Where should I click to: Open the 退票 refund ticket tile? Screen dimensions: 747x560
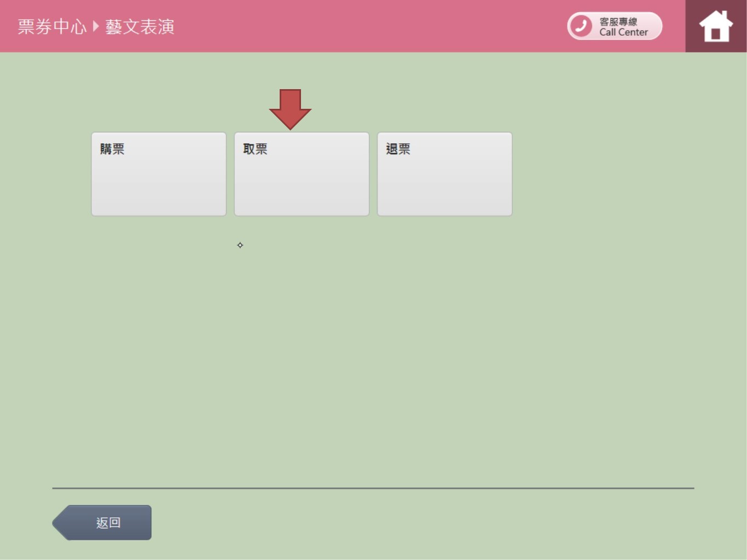(x=444, y=174)
